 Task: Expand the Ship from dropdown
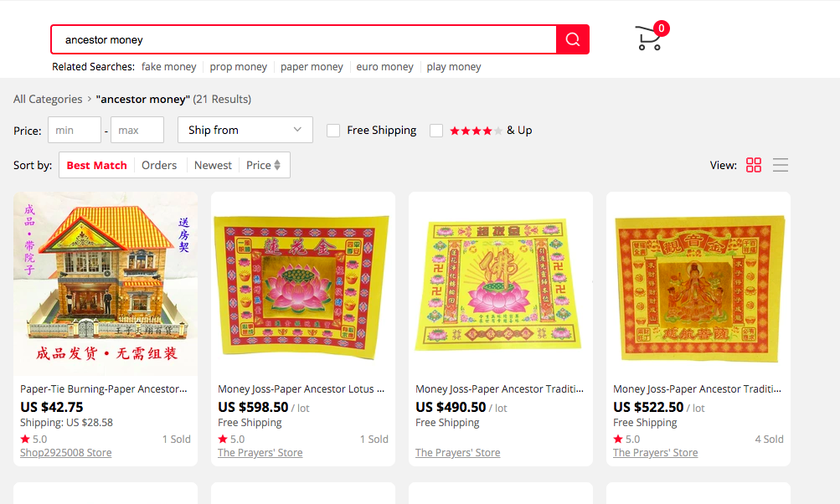pos(245,130)
